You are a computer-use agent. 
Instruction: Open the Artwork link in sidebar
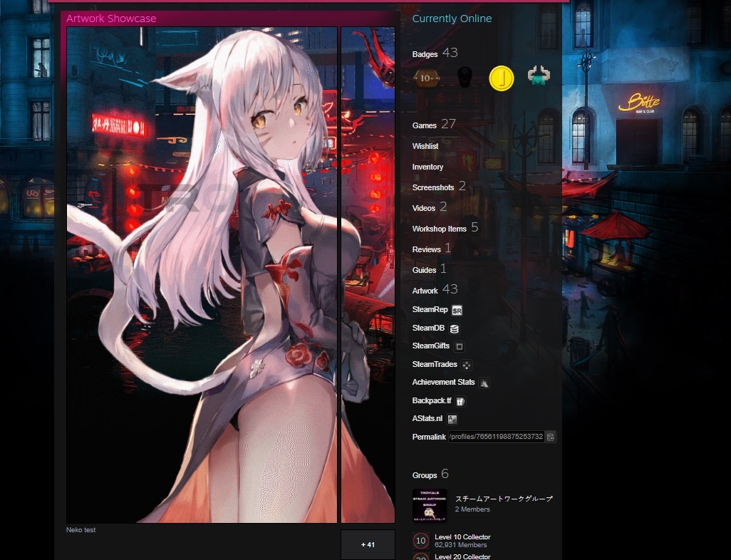pos(425,291)
